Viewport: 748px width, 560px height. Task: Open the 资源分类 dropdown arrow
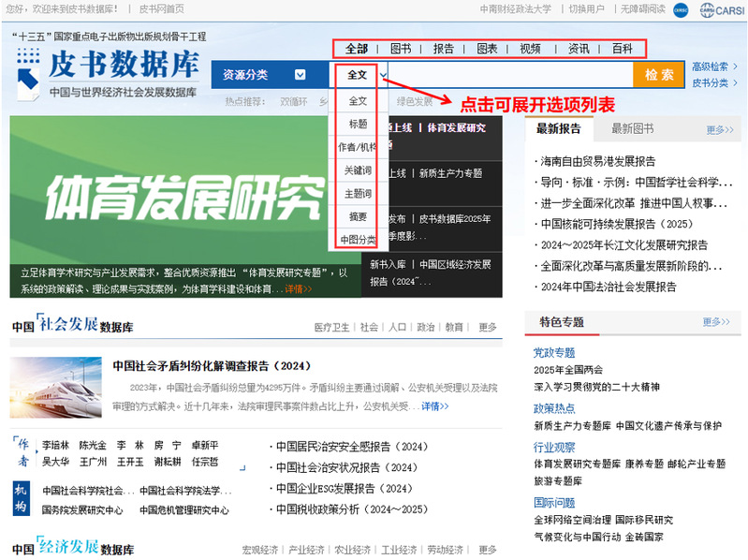(300, 75)
